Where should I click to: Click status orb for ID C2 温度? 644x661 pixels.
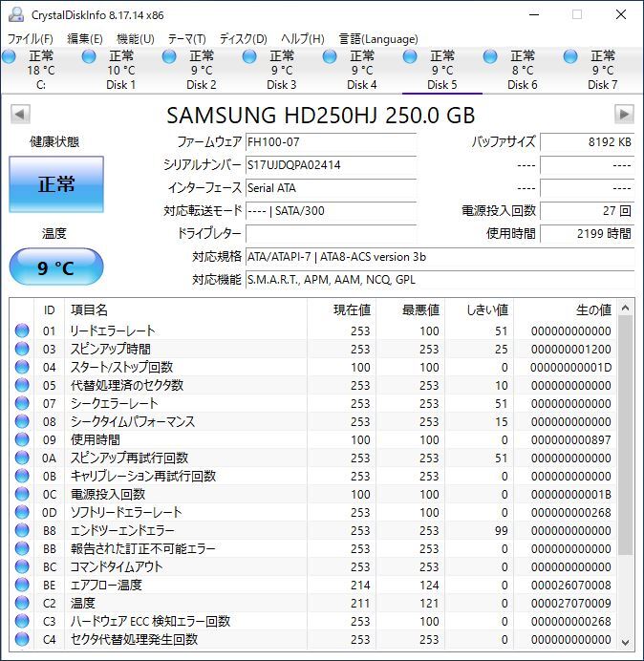pyautogui.click(x=22, y=603)
